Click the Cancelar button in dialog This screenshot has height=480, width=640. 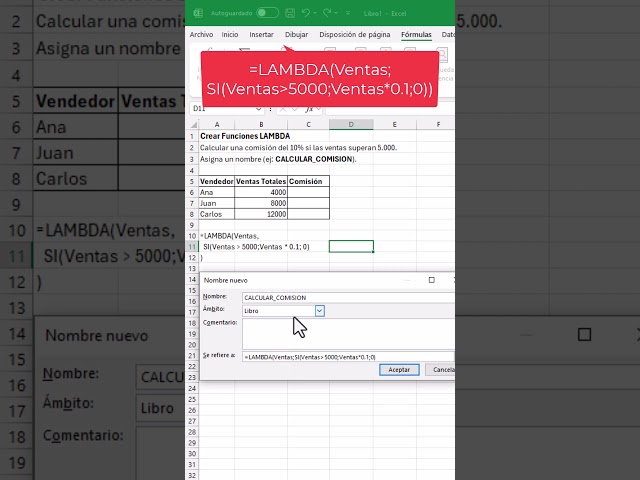tap(440, 370)
